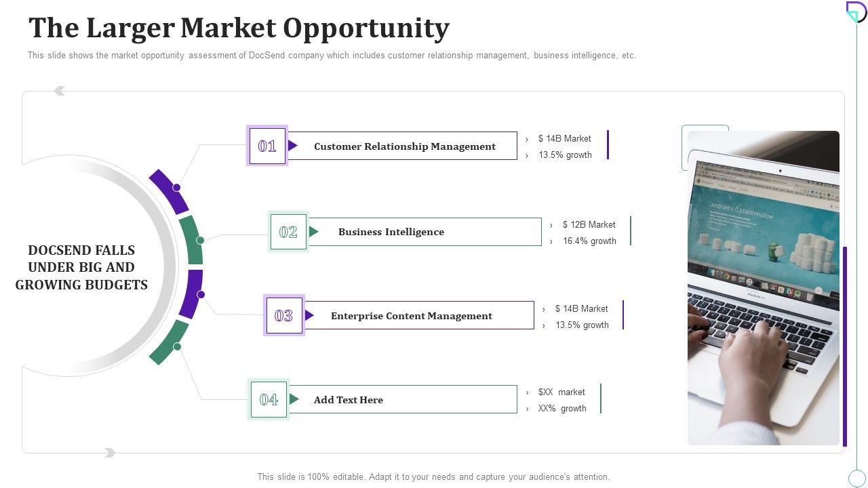Click the Add Text Here placeholder
The width and height of the screenshot is (868, 488).
click(349, 400)
